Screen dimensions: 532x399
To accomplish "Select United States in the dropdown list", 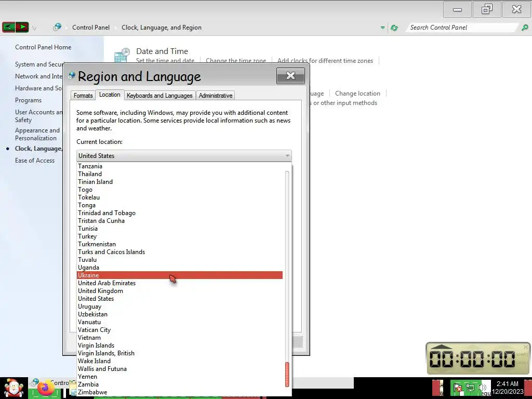I will (180, 299).
